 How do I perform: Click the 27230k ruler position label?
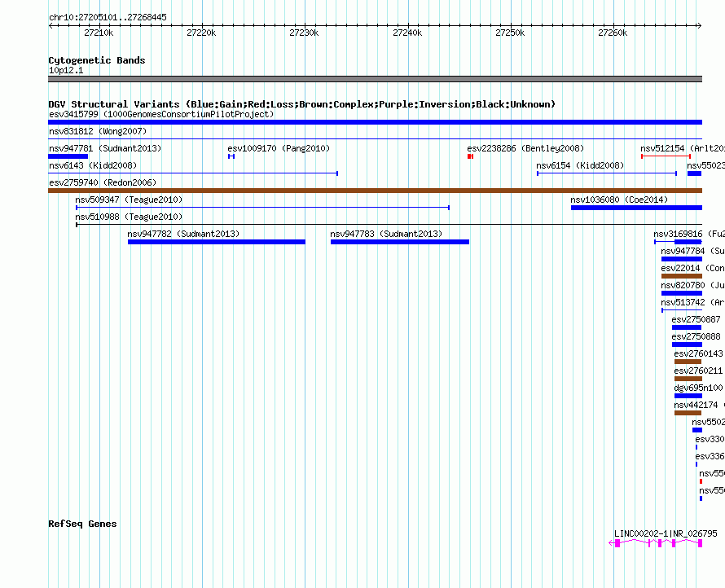click(x=304, y=33)
